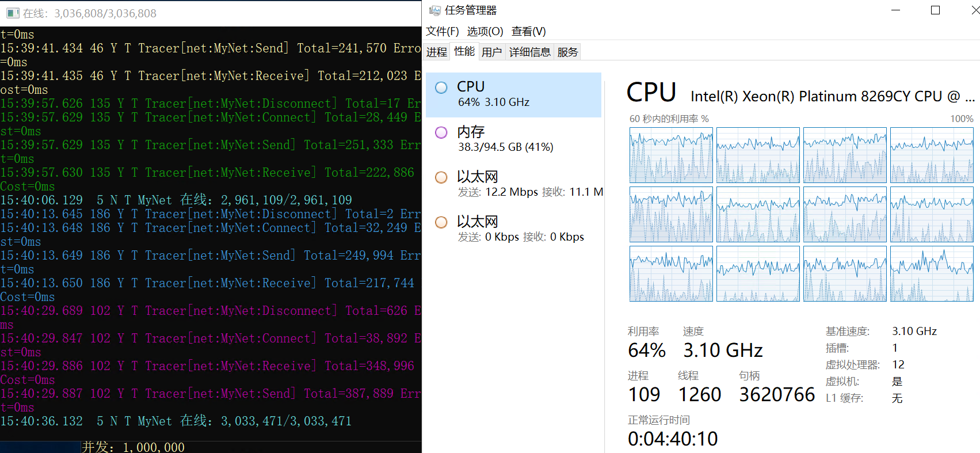Switch to the 服务 tab
The height and width of the screenshot is (453, 980).
pyautogui.click(x=567, y=52)
